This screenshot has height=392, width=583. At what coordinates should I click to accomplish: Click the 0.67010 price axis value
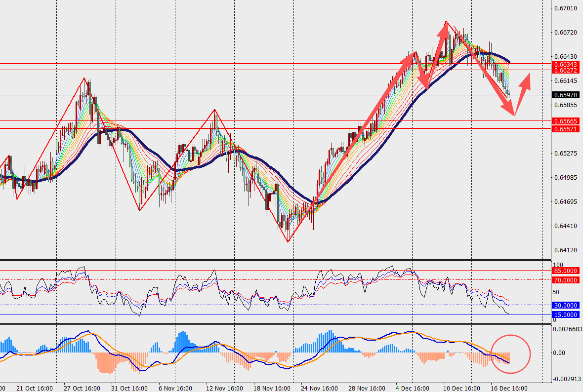(x=565, y=8)
